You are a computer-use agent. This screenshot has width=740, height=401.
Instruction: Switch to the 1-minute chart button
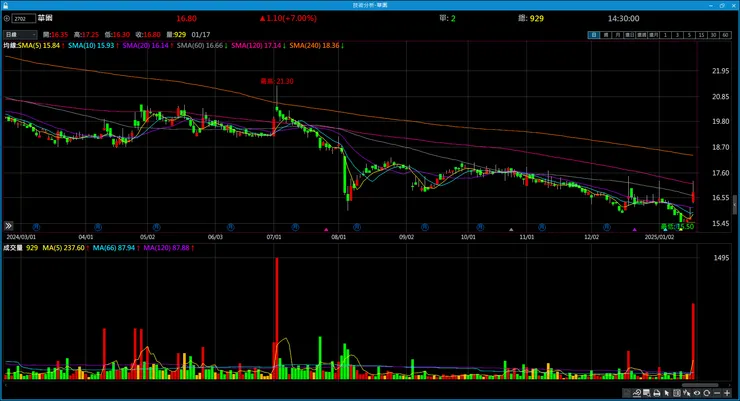pos(665,35)
